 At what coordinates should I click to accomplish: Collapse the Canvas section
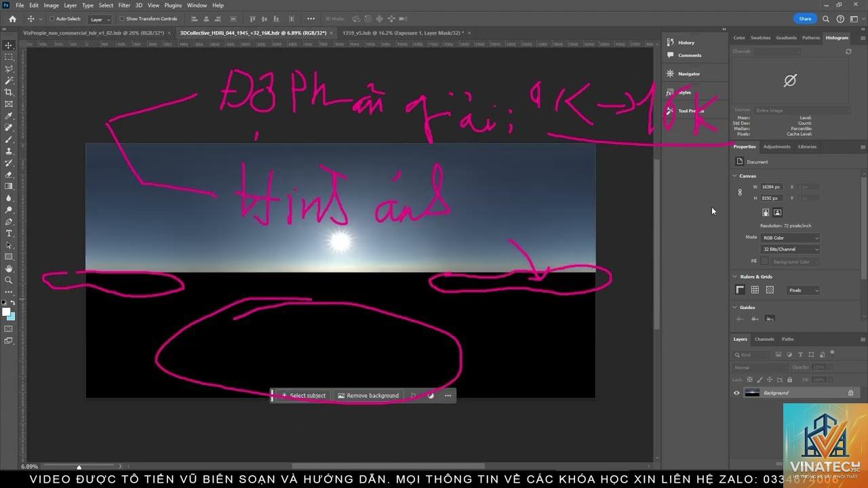click(x=735, y=176)
